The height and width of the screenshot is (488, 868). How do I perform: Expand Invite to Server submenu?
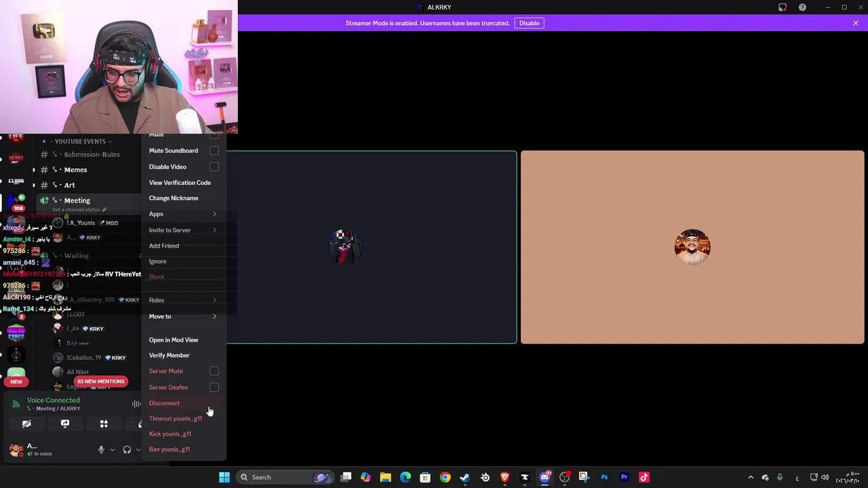pos(183,230)
